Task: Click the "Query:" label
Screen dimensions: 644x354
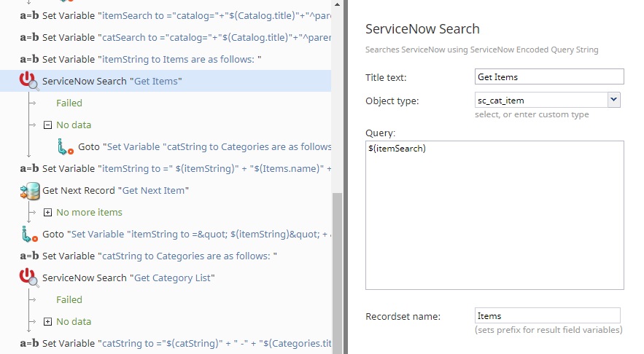Action: 380,133
